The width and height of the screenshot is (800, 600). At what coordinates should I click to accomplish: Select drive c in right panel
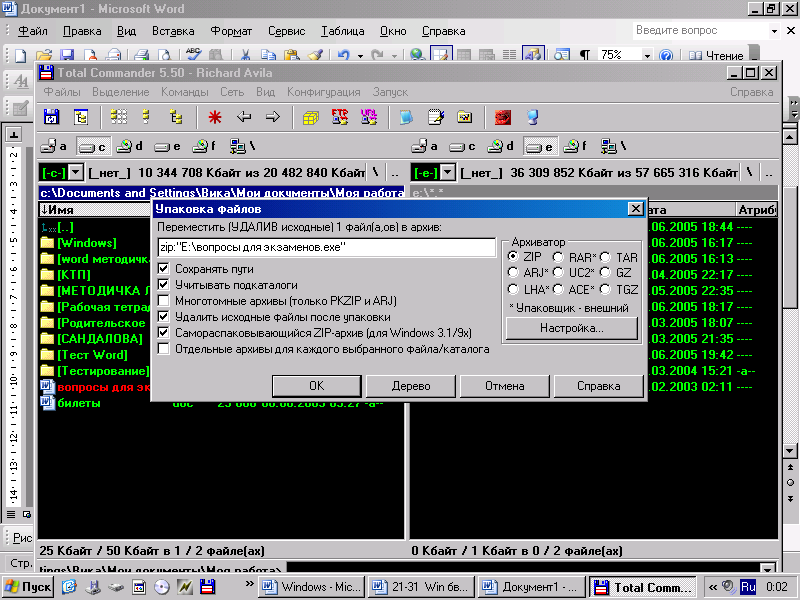click(x=462, y=147)
